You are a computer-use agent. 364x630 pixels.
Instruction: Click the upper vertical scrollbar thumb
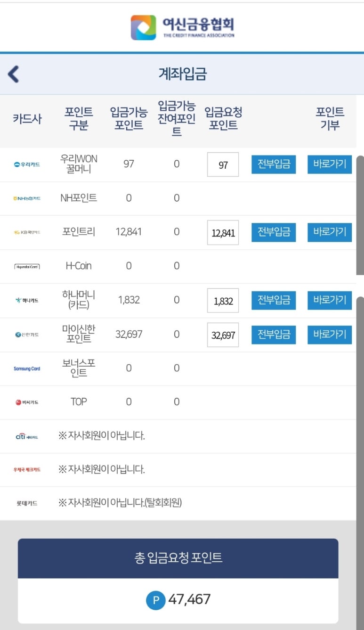coord(360,215)
